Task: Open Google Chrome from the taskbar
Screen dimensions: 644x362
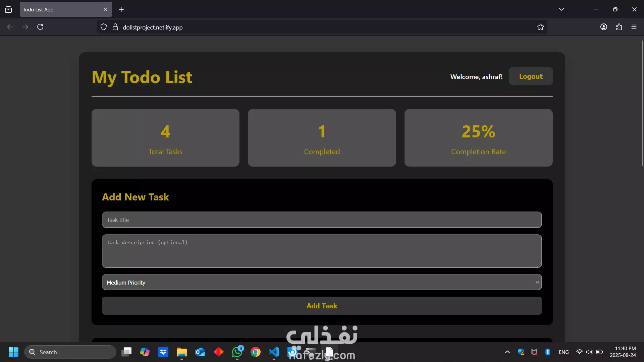Action: coord(256,352)
